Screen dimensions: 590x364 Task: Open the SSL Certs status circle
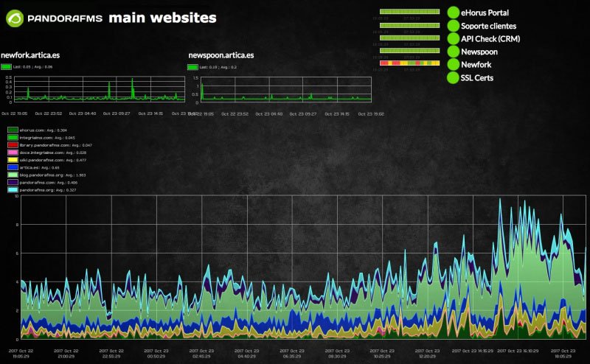click(x=453, y=77)
